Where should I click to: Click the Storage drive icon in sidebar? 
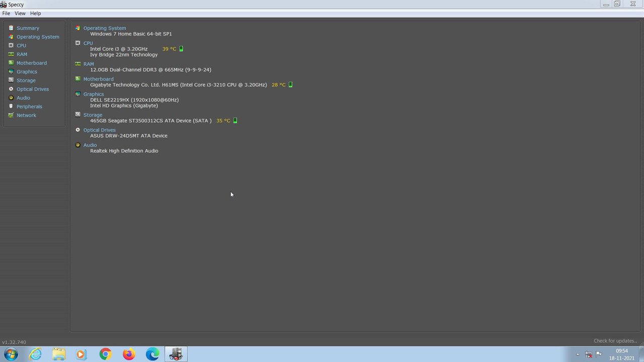(x=11, y=80)
